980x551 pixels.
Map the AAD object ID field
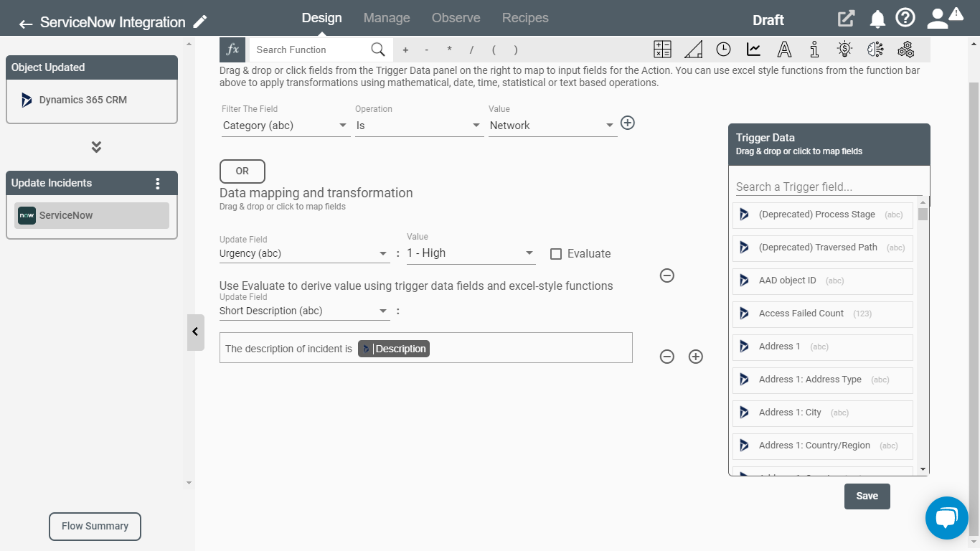[823, 281]
